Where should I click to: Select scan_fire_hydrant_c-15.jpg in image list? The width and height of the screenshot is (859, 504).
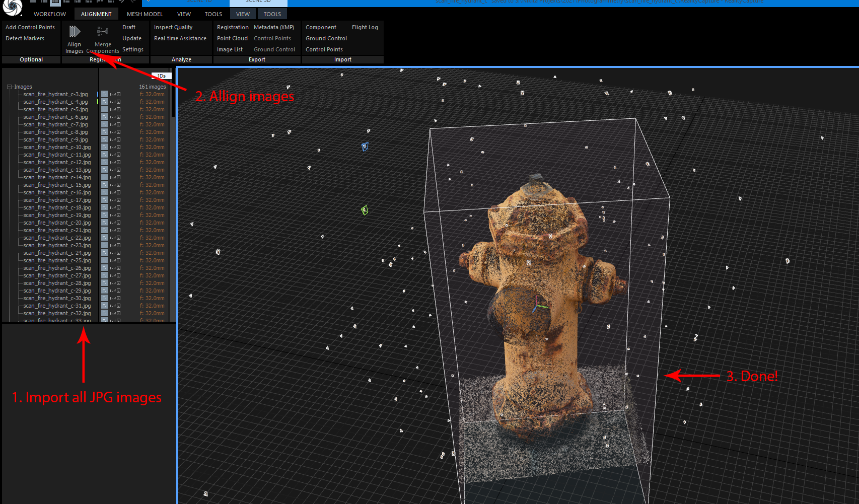(57, 185)
